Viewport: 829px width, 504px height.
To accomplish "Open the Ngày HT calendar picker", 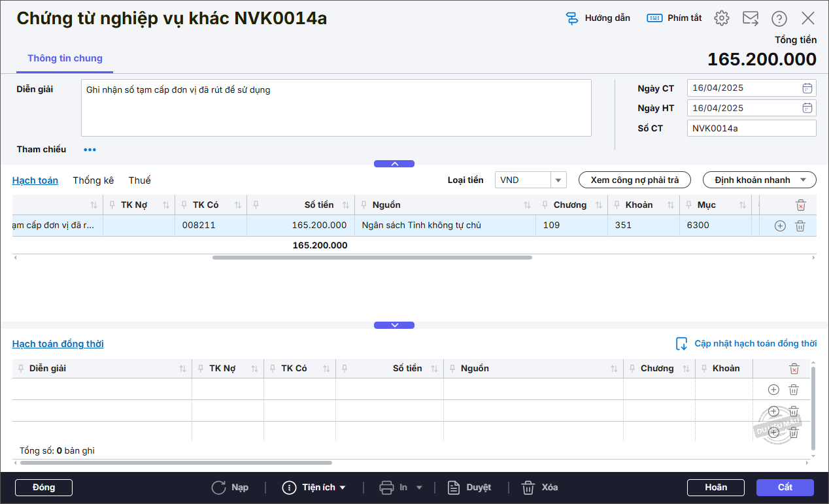I will [x=807, y=109].
